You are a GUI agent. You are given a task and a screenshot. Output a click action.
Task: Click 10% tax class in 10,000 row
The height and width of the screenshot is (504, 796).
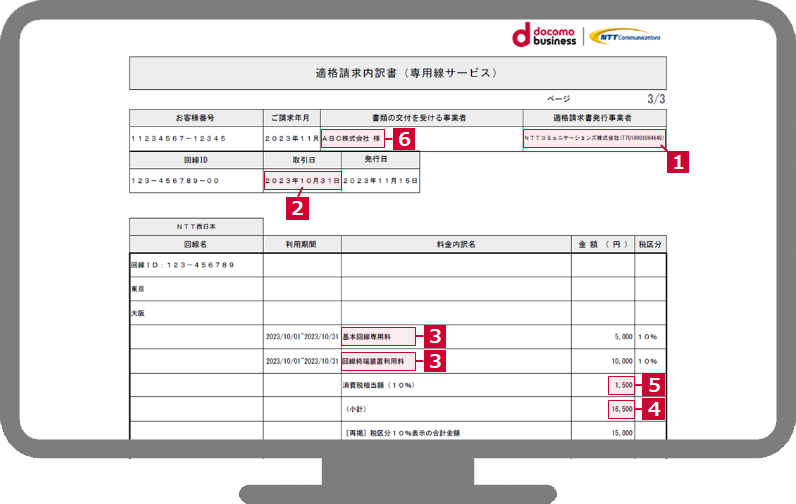[648, 361]
